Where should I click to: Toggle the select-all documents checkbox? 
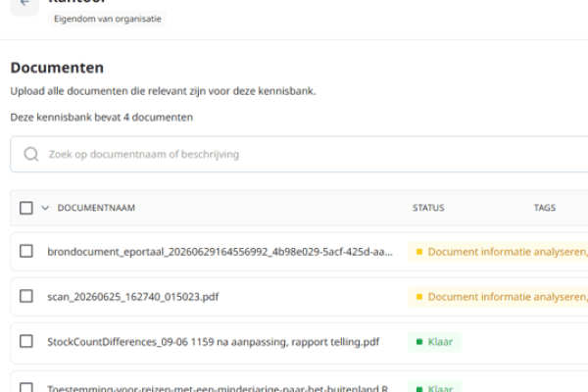[x=26, y=208]
